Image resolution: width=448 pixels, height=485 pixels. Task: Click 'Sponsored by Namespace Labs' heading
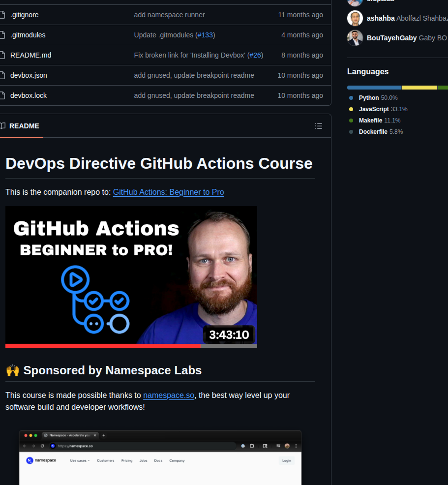point(112,370)
